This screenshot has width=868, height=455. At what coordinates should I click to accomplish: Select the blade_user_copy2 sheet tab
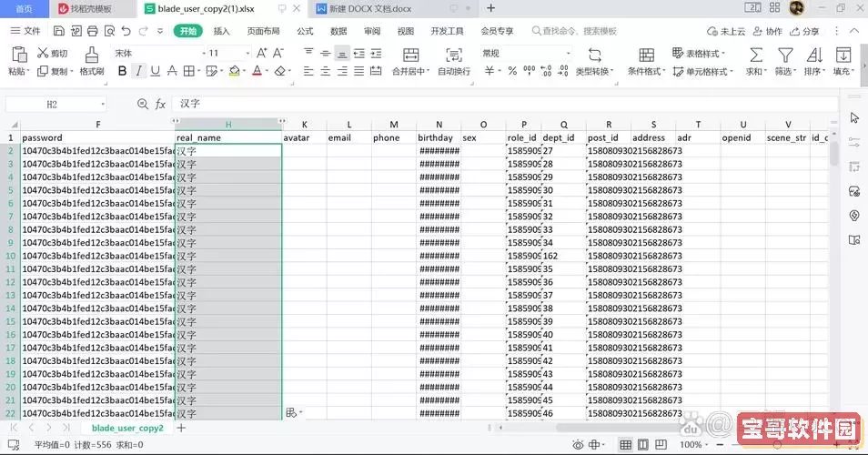127,428
